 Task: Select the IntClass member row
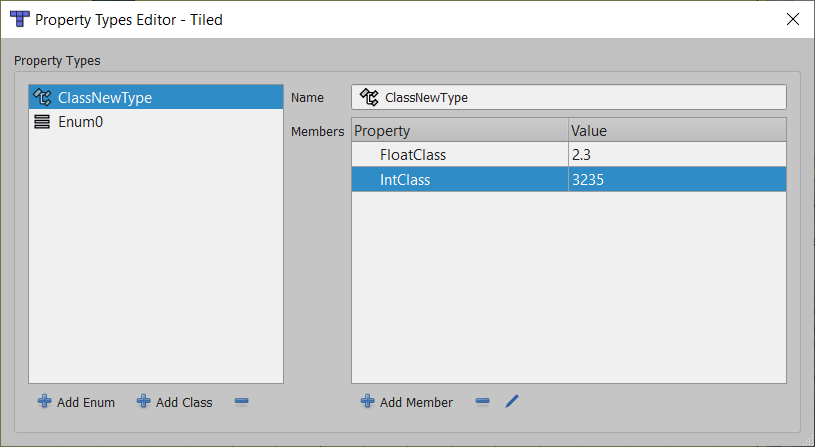click(x=569, y=179)
